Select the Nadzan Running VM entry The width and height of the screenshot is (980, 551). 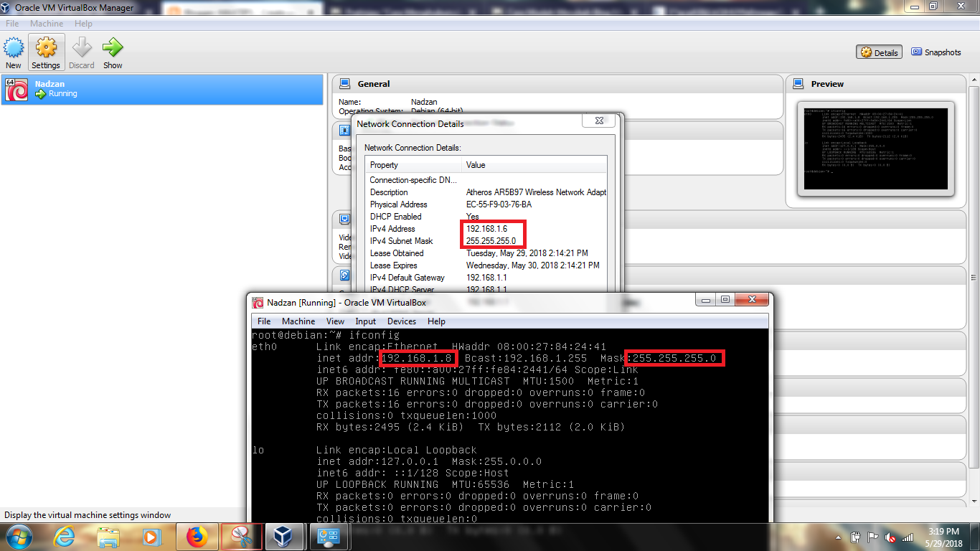click(x=162, y=89)
